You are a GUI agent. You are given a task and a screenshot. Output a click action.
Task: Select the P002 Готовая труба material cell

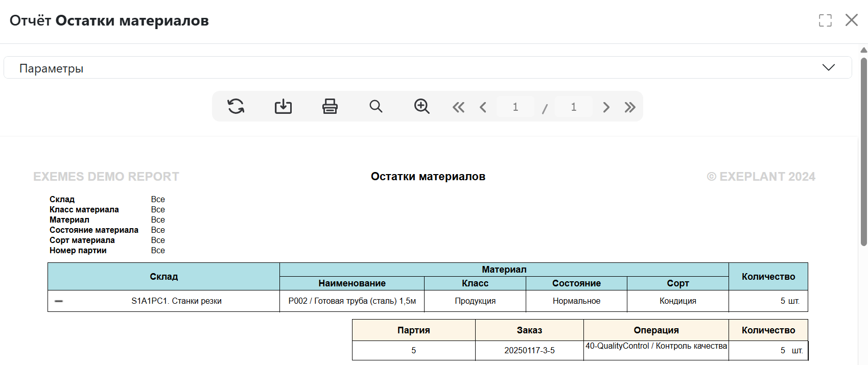click(352, 301)
